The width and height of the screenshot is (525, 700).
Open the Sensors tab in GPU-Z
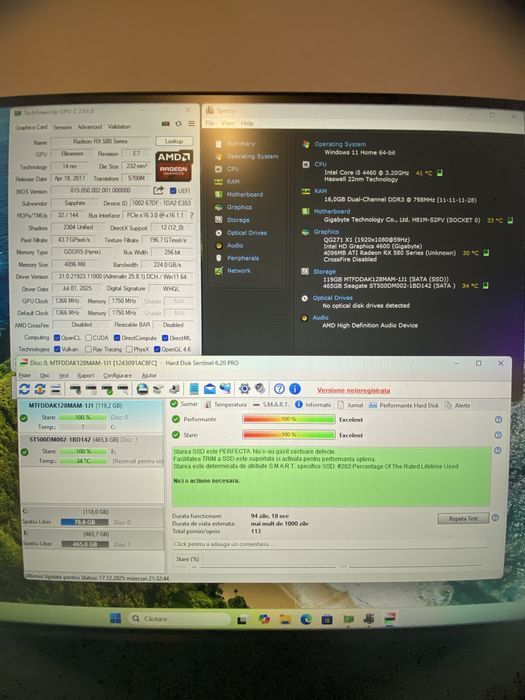pyautogui.click(x=62, y=127)
